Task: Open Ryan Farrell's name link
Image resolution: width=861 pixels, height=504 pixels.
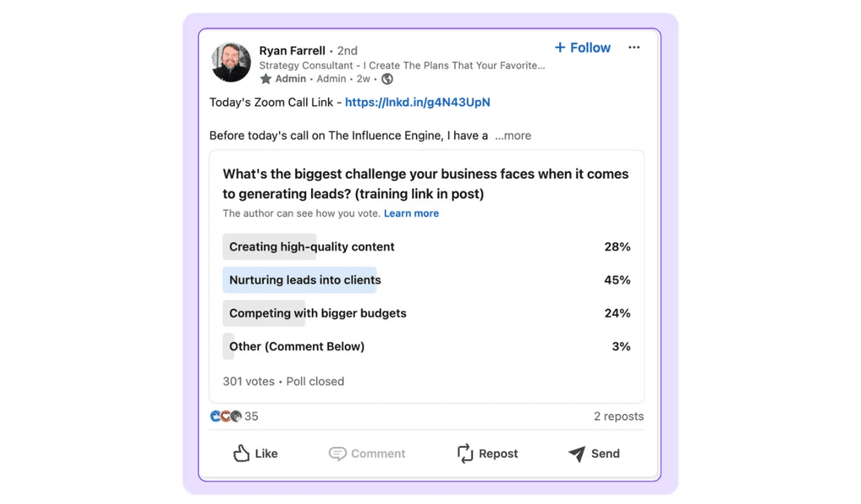Action: (292, 50)
